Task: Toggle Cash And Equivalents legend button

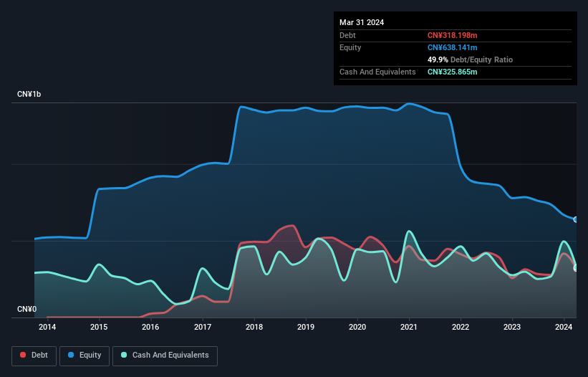Action: pos(165,355)
